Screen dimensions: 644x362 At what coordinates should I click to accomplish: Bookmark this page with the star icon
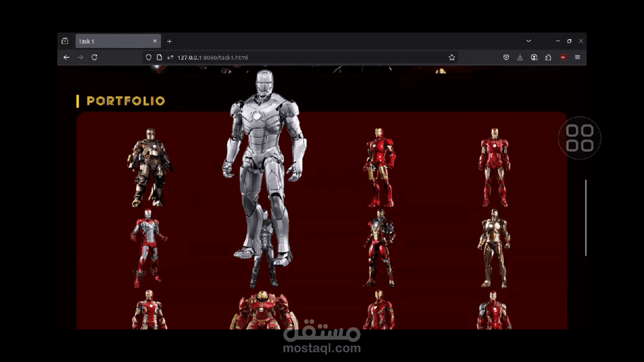pos(452,58)
